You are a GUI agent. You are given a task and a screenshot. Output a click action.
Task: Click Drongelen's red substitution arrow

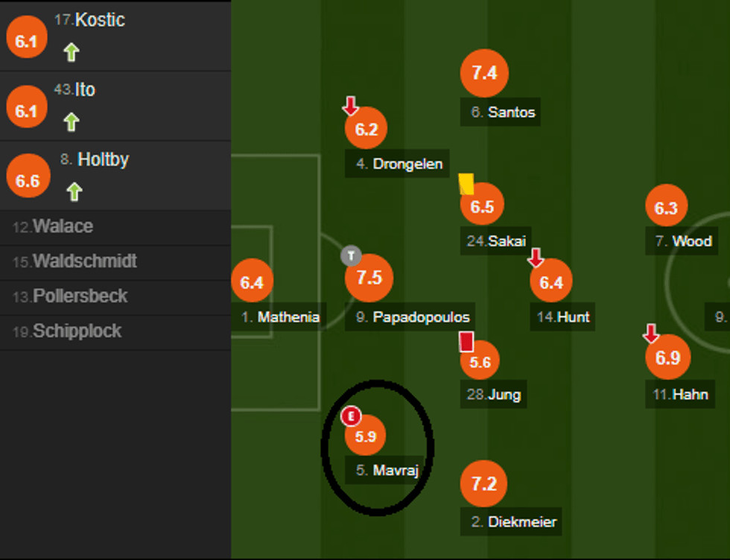tap(350, 106)
